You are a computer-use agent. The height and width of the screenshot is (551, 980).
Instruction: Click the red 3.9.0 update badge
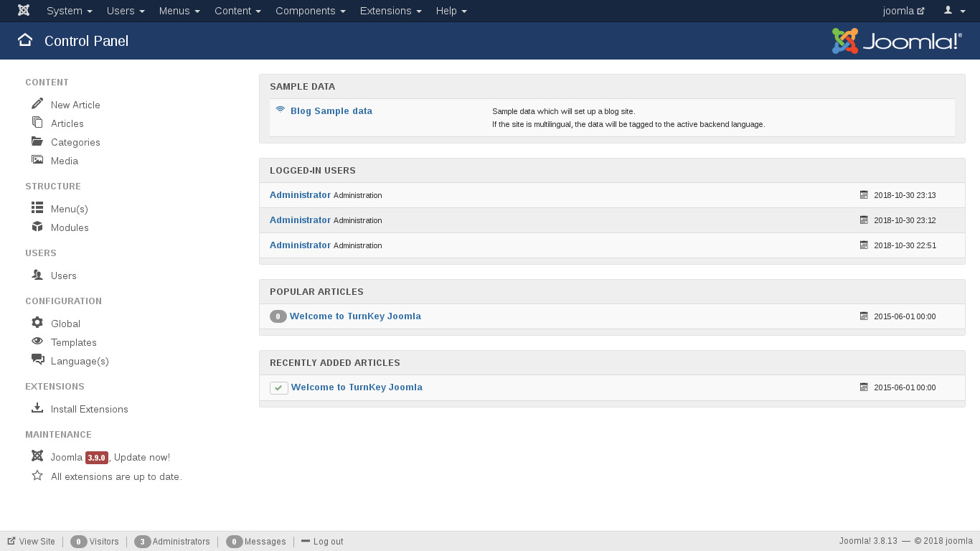pos(97,458)
